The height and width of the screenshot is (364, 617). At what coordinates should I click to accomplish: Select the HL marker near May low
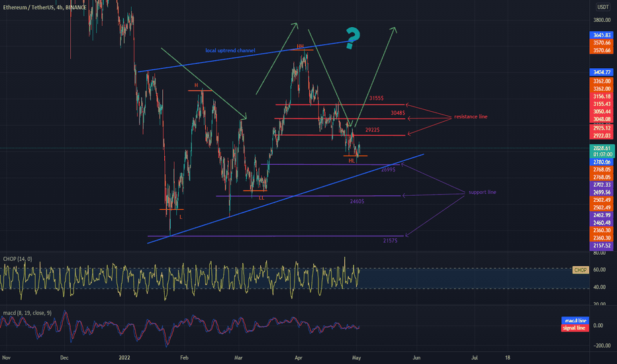pos(352,161)
